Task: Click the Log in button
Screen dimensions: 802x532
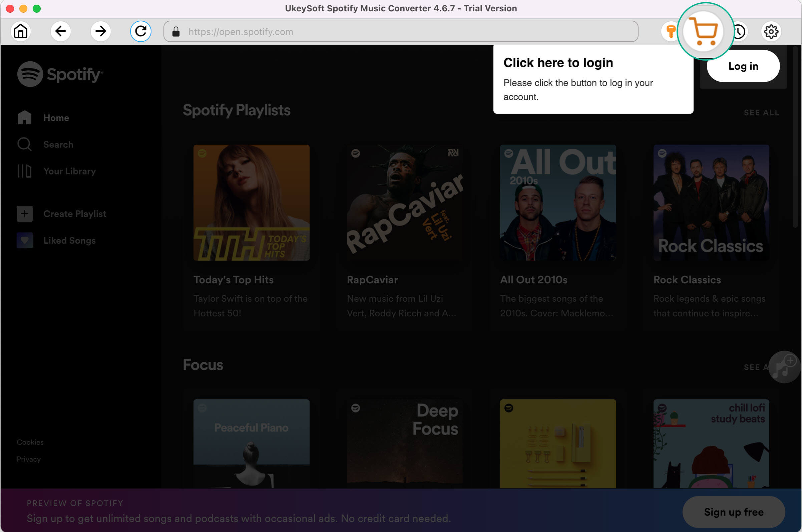Action: click(x=743, y=67)
